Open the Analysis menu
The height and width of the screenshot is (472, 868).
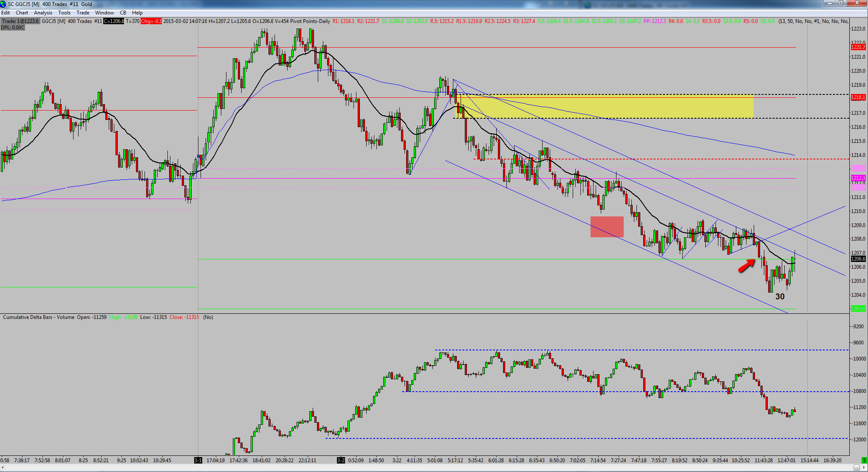coord(43,12)
